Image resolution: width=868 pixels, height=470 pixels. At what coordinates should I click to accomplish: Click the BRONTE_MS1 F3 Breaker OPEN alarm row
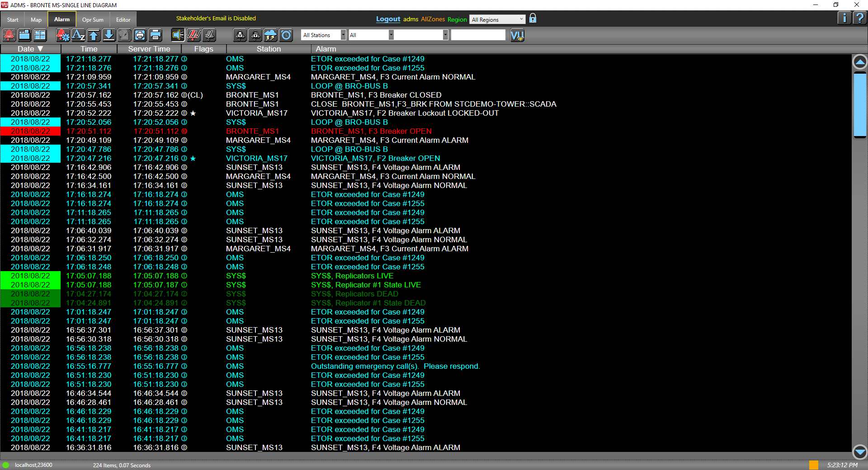click(371, 131)
